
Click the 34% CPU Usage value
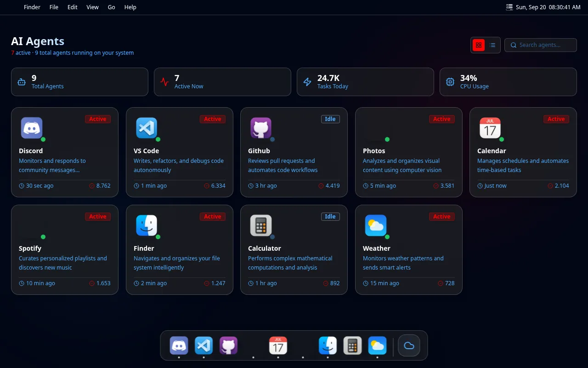pyautogui.click(x=469, y=78)
